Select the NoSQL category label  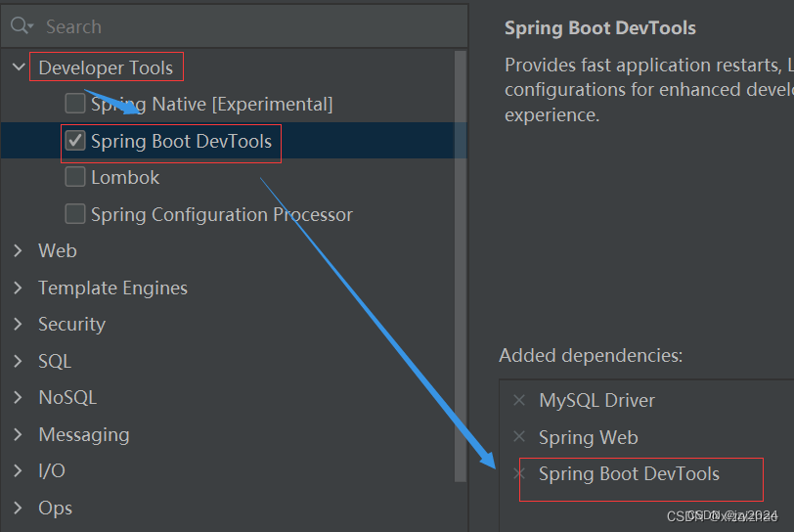point(67,398)
